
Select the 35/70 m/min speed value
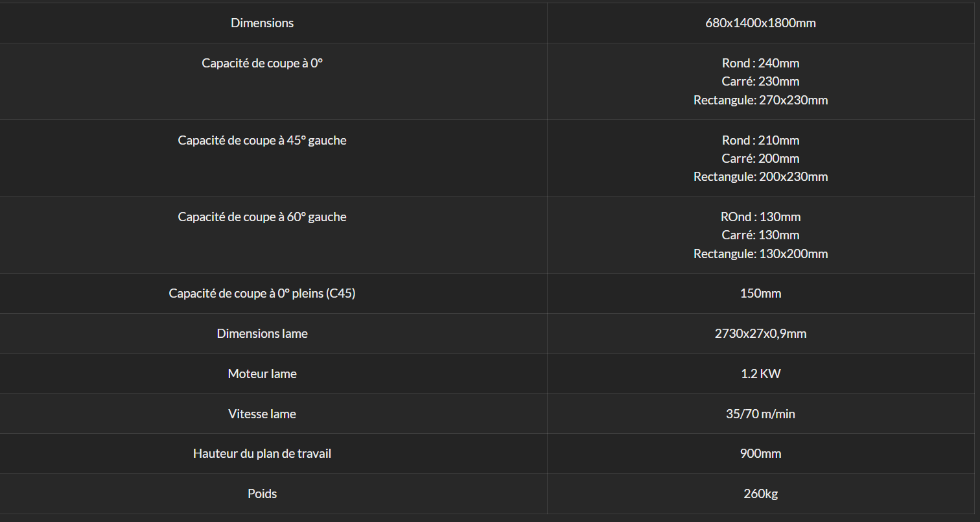coord(760,414)
